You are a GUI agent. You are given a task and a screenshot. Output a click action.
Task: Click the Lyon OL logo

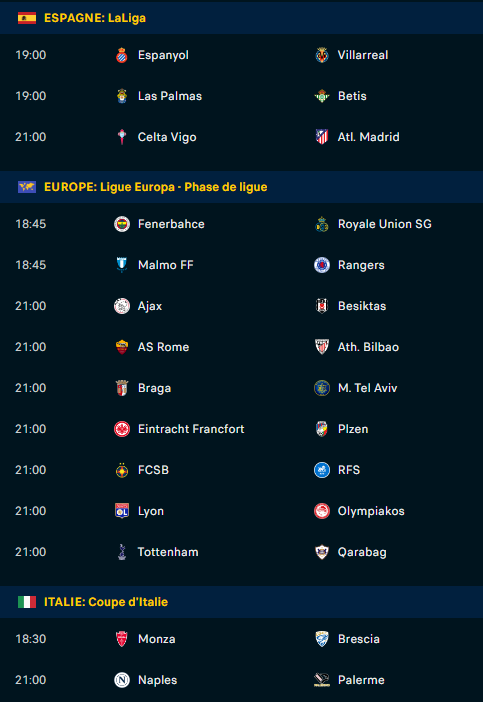click(122, 511)
